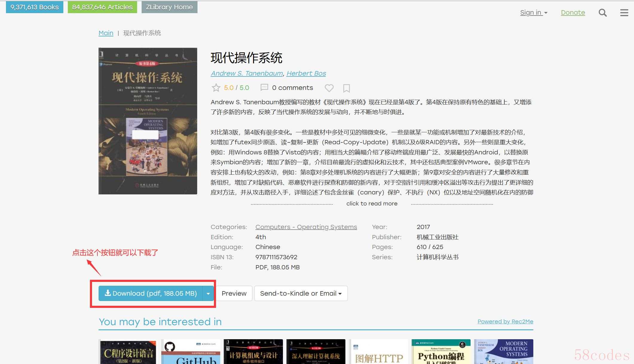The image size is (634, 364).
Task: Click the file info PDF, 188.05 MB
Action: [x=278, y=267]
